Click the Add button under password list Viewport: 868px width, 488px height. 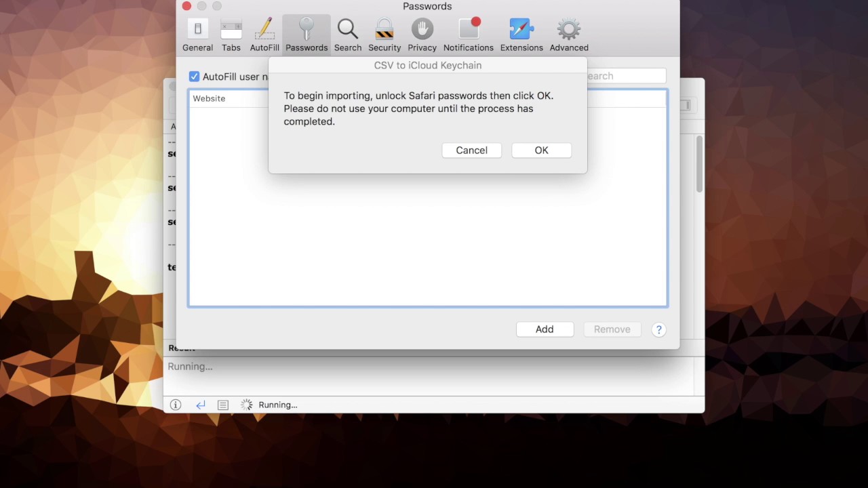pyautogui.click(x=545, y=329)
